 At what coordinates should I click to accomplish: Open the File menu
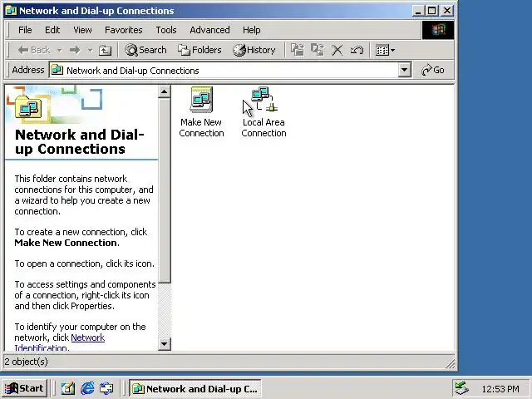[25, 30]
